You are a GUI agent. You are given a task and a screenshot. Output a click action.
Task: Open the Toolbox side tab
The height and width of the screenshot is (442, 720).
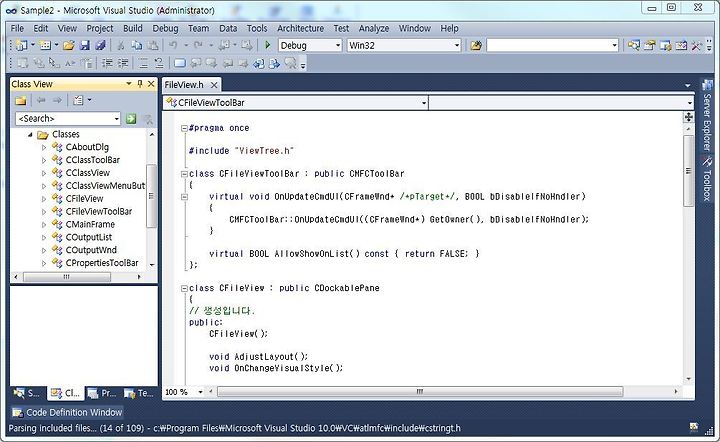click(x=707, y=179)
